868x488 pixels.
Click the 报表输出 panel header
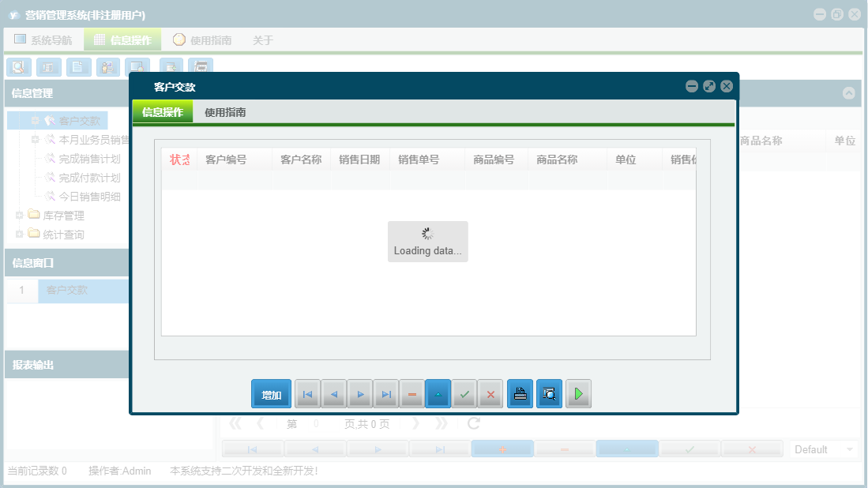coord(67,365)
